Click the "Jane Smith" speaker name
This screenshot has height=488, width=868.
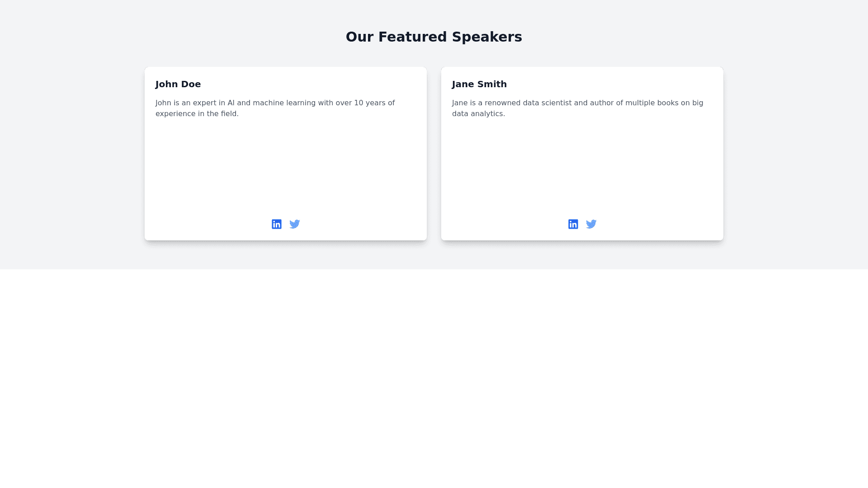coord(479,84)
